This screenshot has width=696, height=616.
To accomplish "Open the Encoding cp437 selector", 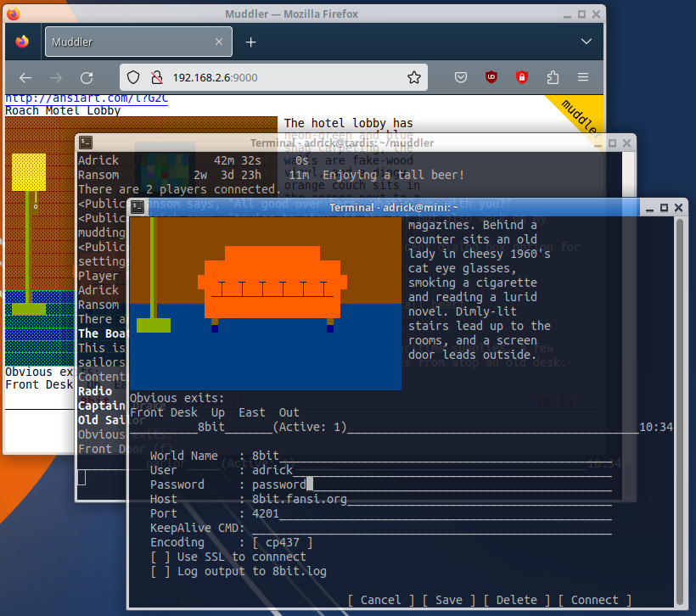I will (283, 542).
